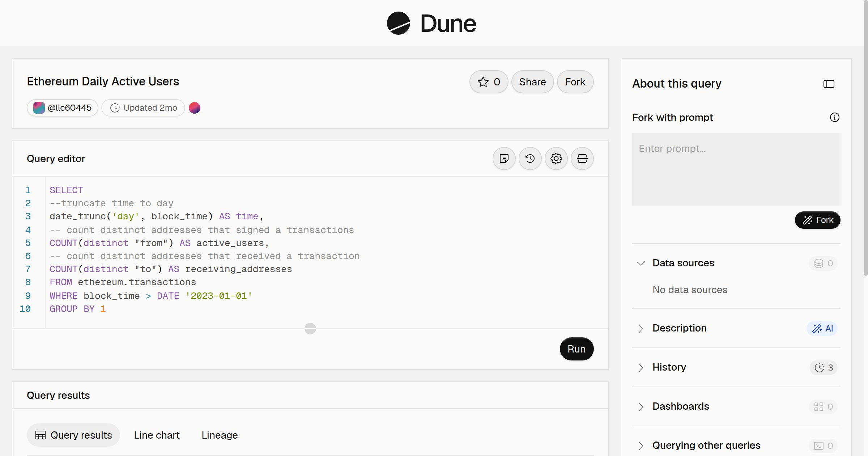Click the Querying other queries count badge
The height and width of the screenshot is (456, 868).
[x=823, y=446]
